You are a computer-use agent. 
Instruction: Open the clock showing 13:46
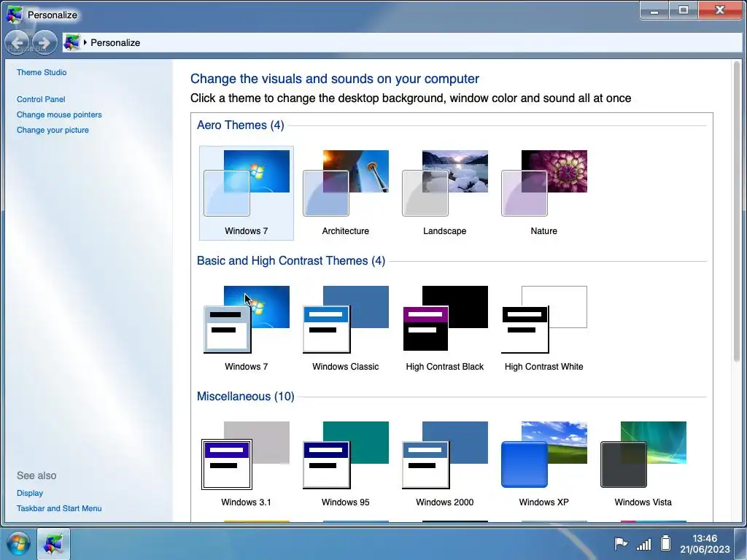(x=705, y=543)
